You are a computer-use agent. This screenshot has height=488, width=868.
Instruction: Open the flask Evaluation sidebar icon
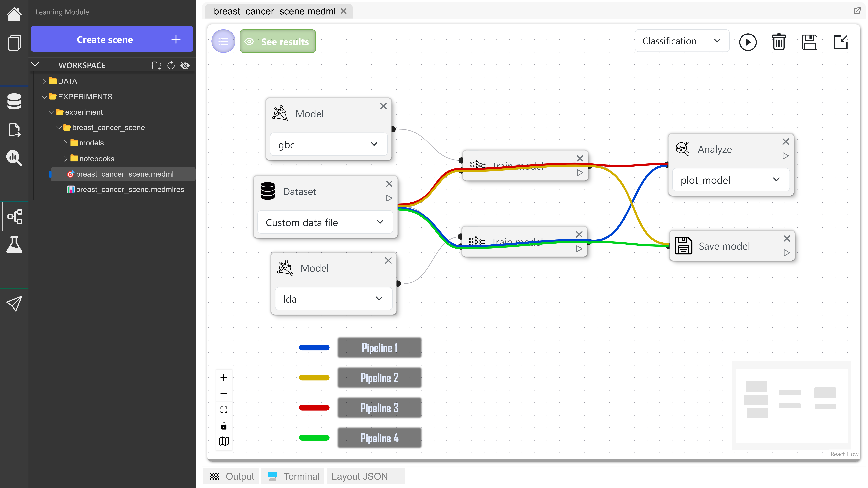[14, 245]
